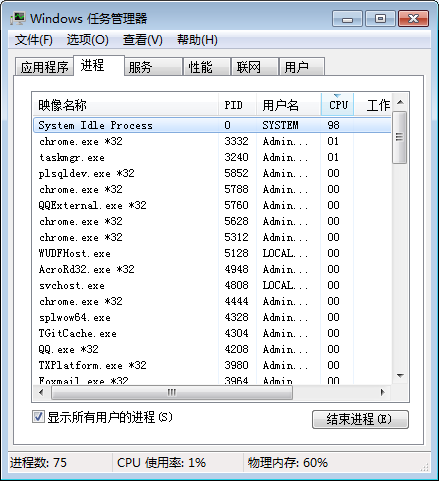Open the 查看(V) menu
This screenshot has width=439, height=481.
point(143,40)
